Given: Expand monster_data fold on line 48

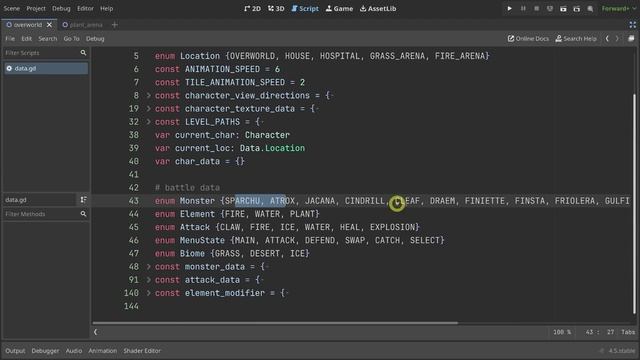Looking at the screenshot, I should tap(149, 267).
